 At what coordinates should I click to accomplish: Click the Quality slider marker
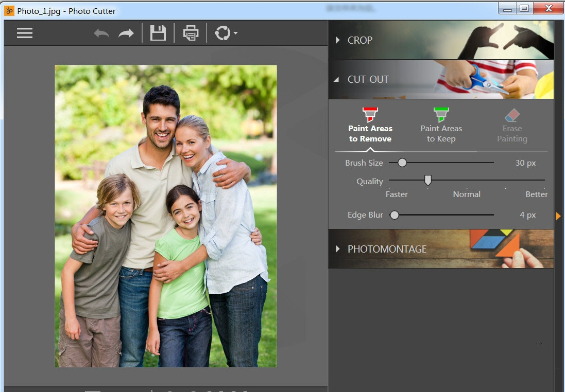427,180
